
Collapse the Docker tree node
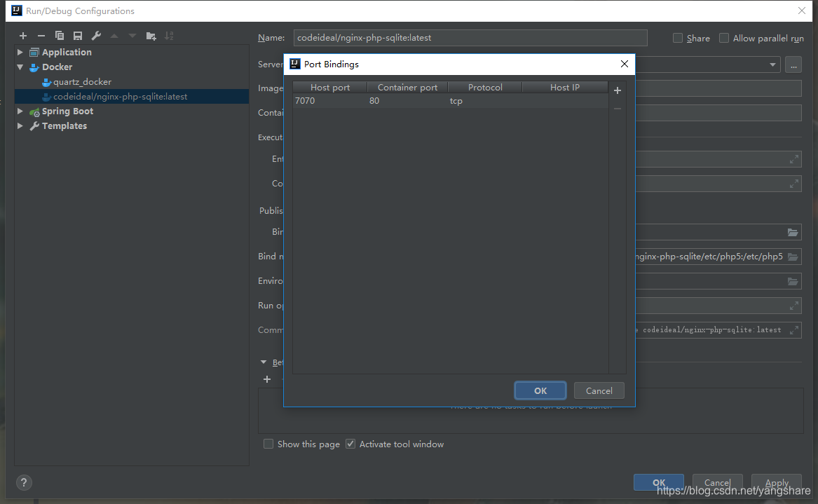point(20,67)
